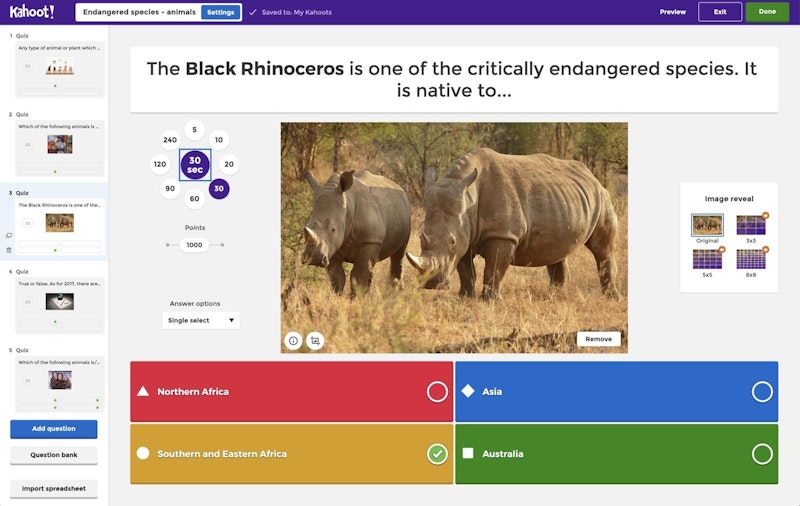The image size is (800, 506).
Task: Edit the kahoot title Endangered species - animals
Action: [x=139, y=12]
